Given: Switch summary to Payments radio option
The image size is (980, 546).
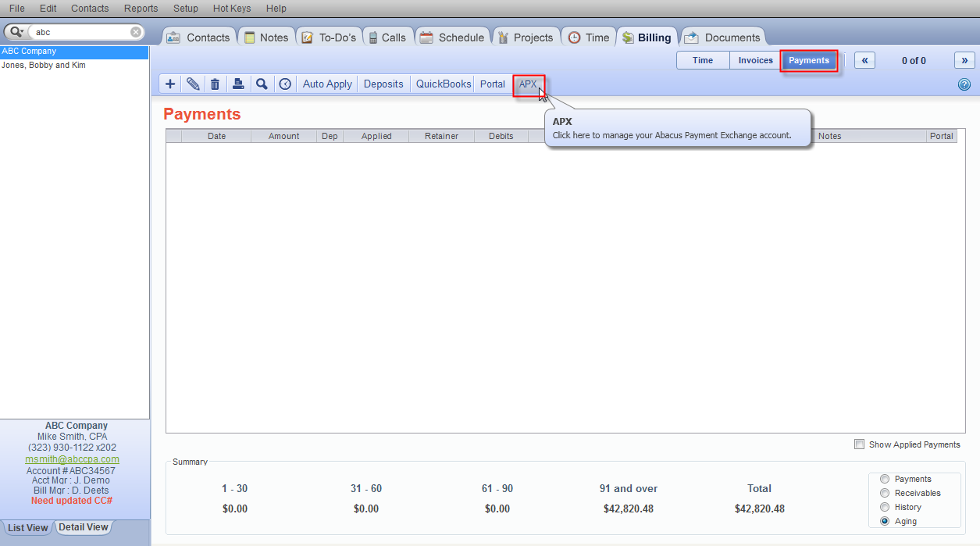Looking at the screenshot, I should pos(883,479).
